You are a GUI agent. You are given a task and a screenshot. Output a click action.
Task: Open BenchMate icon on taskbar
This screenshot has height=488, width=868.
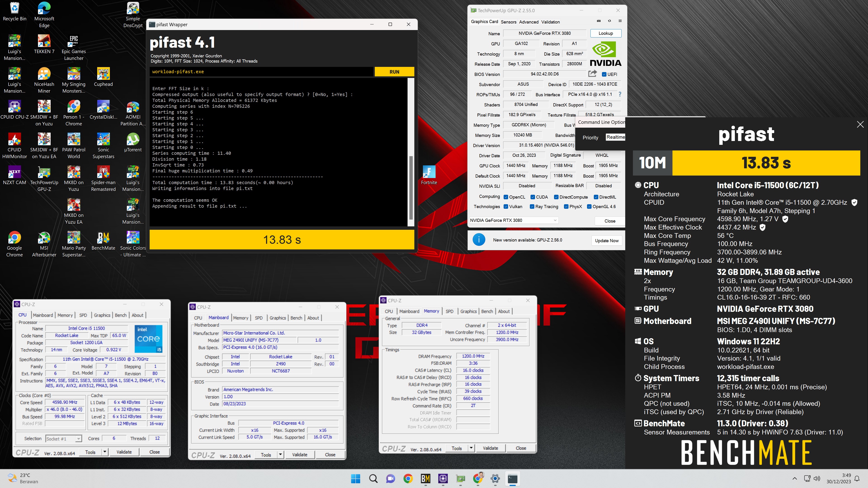coord(425,479)
